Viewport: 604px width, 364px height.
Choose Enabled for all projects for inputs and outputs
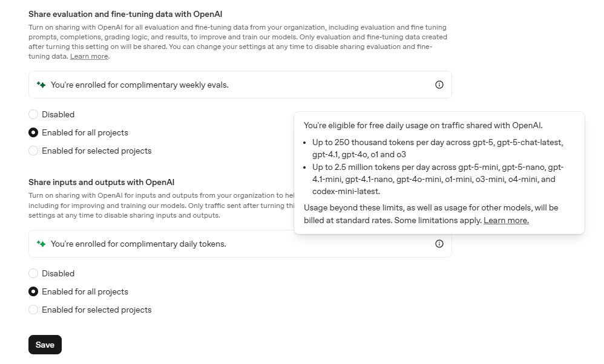click(x=33, y=291)
